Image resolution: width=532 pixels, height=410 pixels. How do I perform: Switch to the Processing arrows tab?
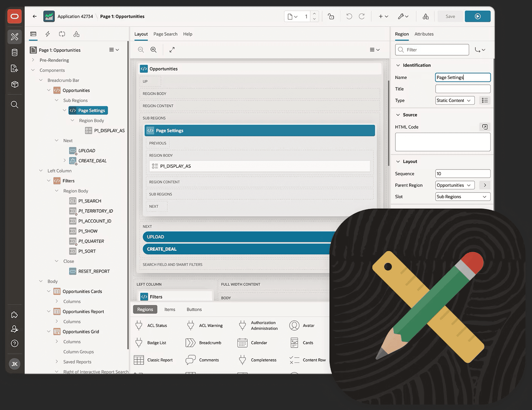click(x=62, y=34)
